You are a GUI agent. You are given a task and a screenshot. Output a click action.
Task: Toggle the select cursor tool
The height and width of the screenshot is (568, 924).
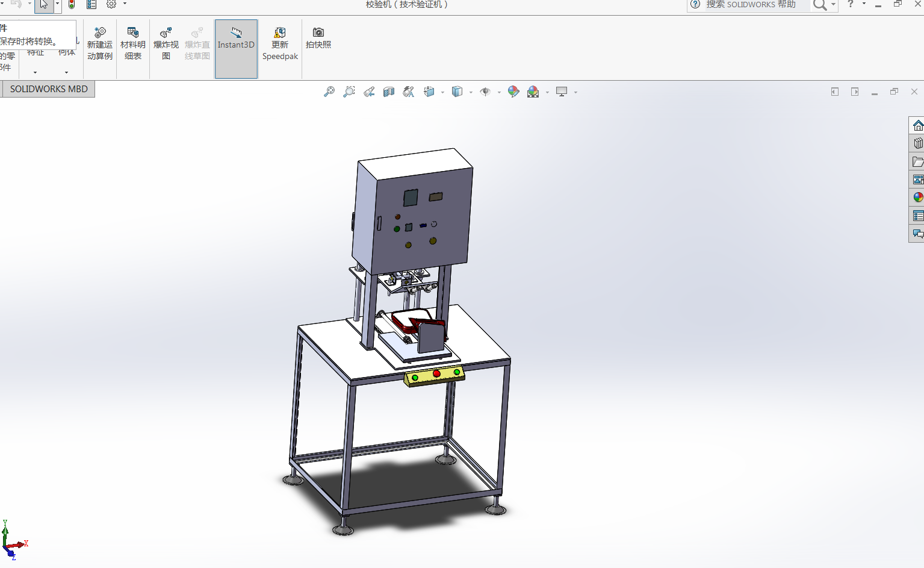coord(43,5)
